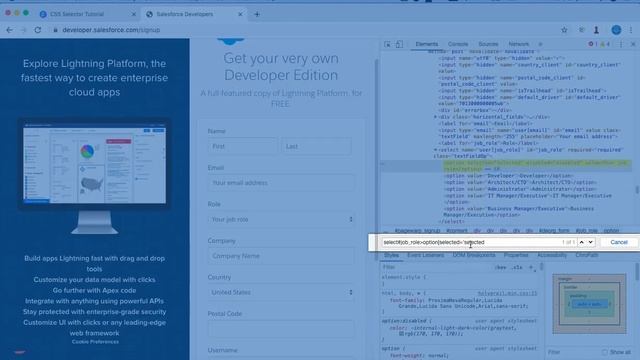Click the monitor screenshot image on the left panel
Image resolution: width=640 pixels, height=360 pixels.
[94, 176]
